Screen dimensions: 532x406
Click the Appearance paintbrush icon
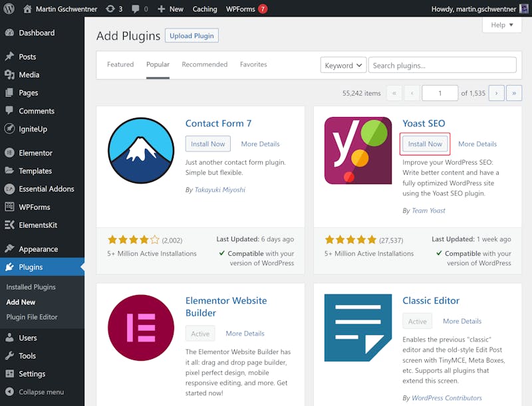tap(9, 249)
